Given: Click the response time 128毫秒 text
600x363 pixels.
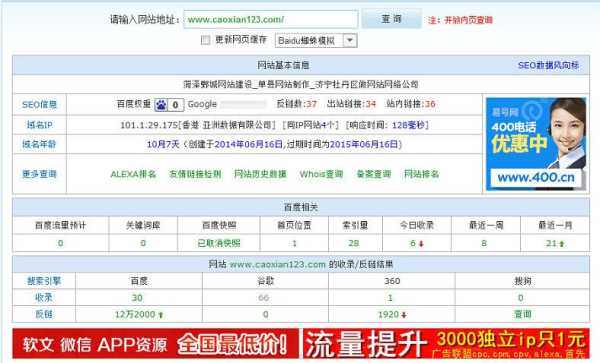Looking at the screenshot, I should click(x=409, y=125).
